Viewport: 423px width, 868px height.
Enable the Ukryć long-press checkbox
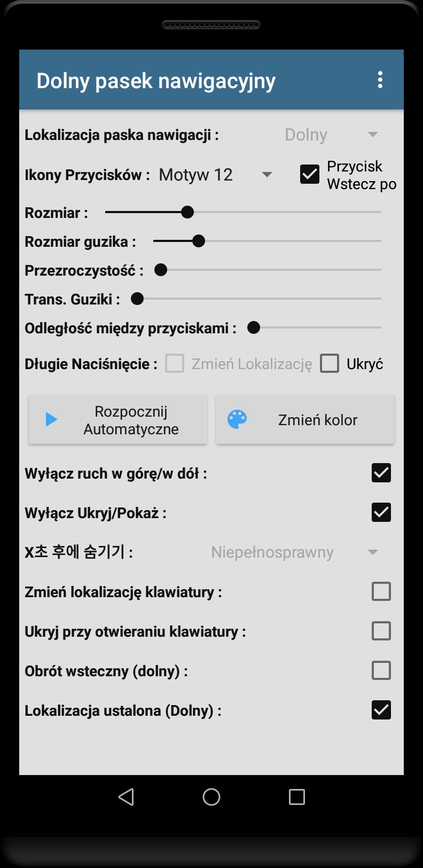click(330, 363)
